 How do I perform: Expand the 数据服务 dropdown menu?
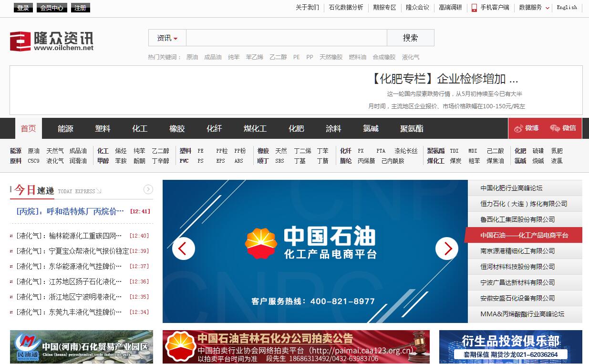(x=534, y=8)
